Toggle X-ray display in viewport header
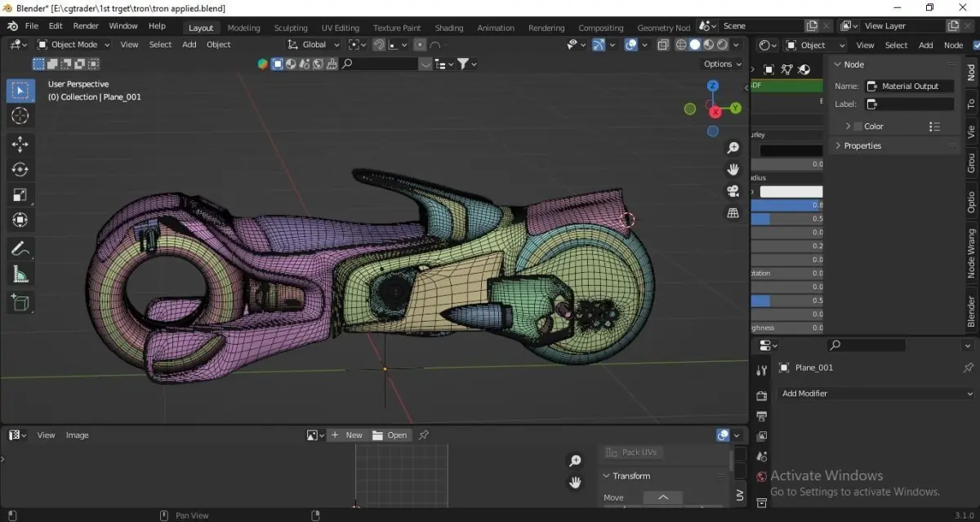 click(662, 45)
